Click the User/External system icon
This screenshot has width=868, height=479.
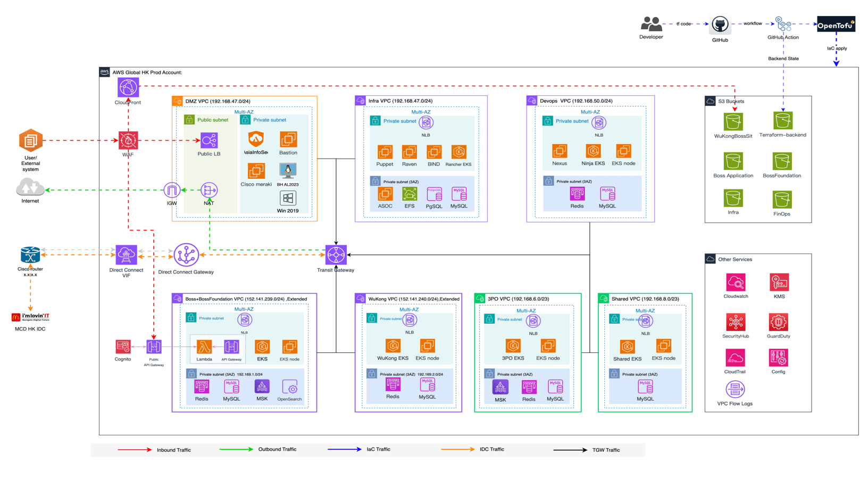point(30,141)
